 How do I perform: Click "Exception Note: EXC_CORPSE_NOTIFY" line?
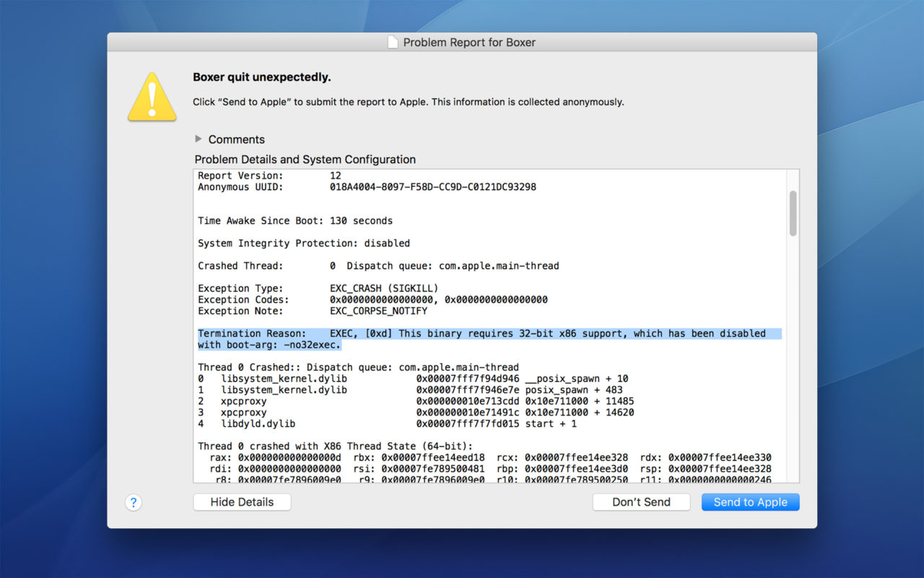click(313, 311)
